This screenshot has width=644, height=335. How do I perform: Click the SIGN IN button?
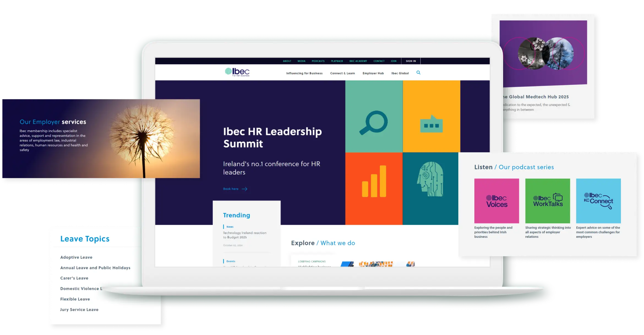(x=411, y=61)
